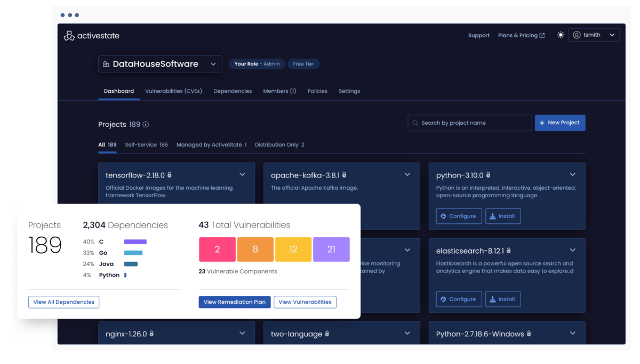Select the Distribution Only filter
The height and width of the screenshot is (364, 640).
click(279, 144)
